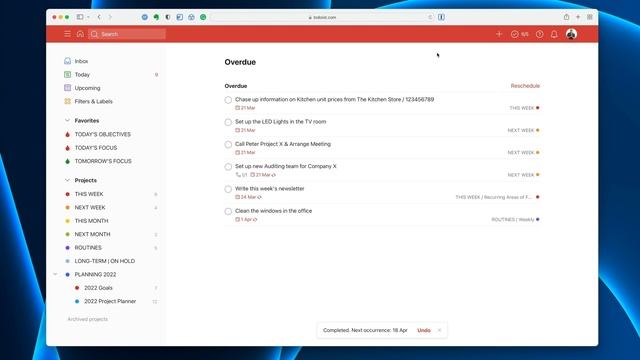Go back in Safari
The image size is (640, 360).
(x=99, y=17)
